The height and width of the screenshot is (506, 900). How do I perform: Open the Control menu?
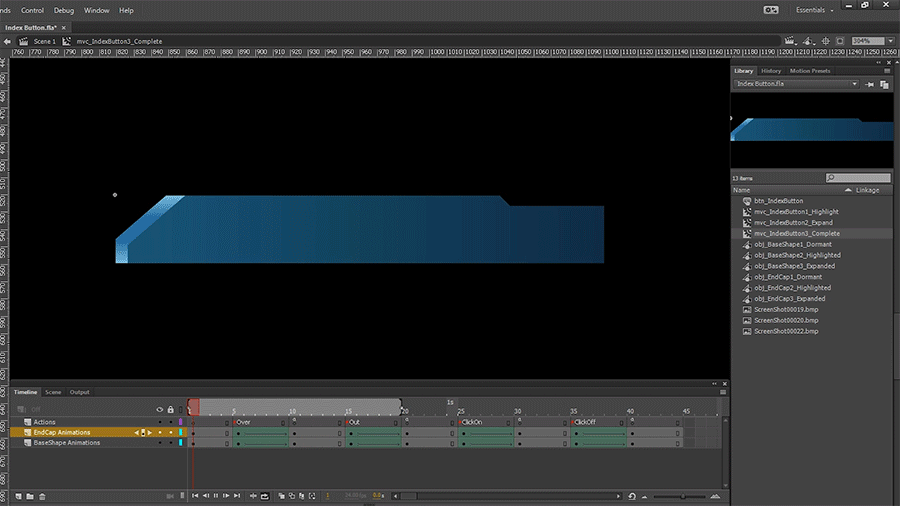(x=32, y=10)
